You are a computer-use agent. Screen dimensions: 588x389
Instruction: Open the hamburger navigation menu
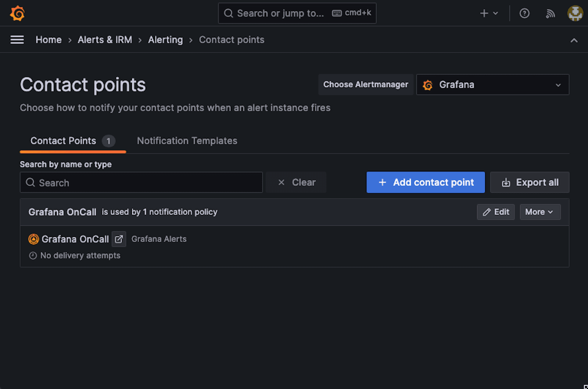point(17,40)
